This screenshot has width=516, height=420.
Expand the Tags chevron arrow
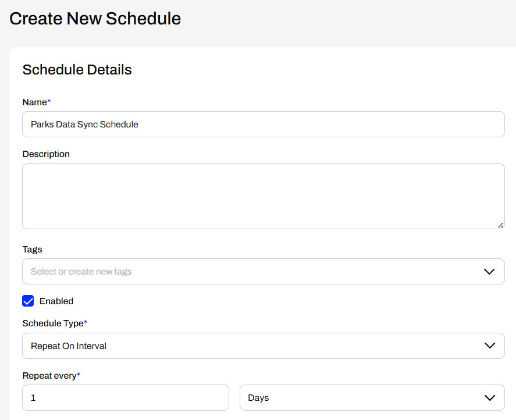[489, 272]
